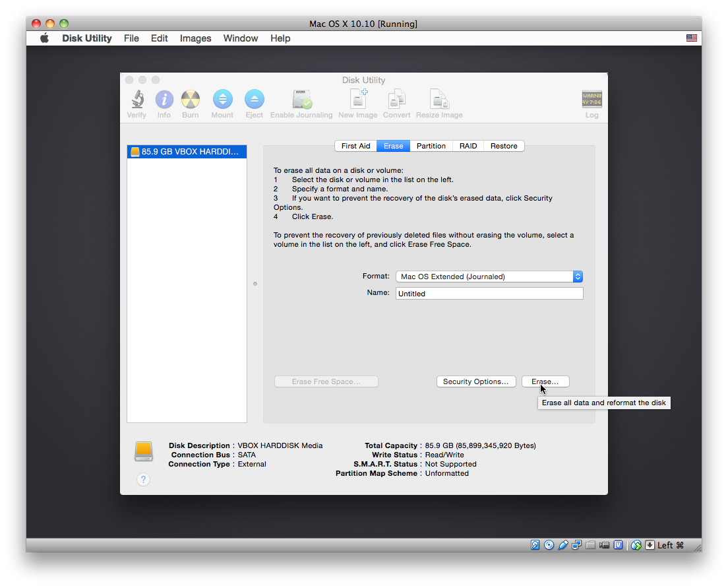Screen dimensions: 728x588
Task: Select the Burn disc icon
Action: pos(191,100)
